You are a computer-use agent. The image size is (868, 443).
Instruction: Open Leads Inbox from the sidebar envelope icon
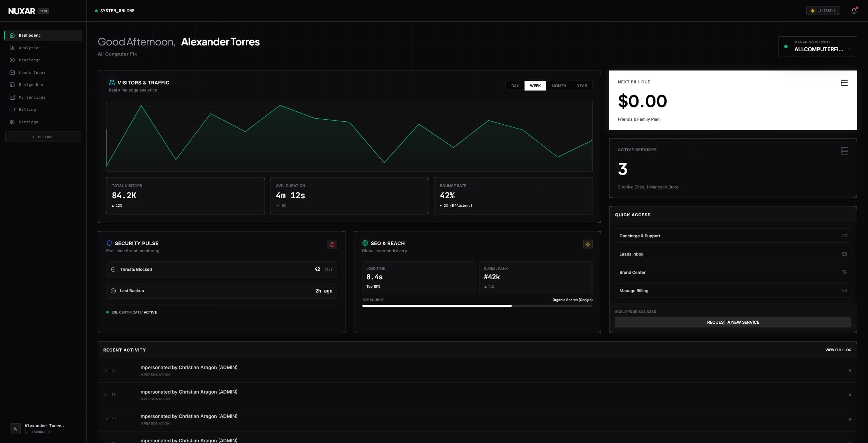[12, 72]
